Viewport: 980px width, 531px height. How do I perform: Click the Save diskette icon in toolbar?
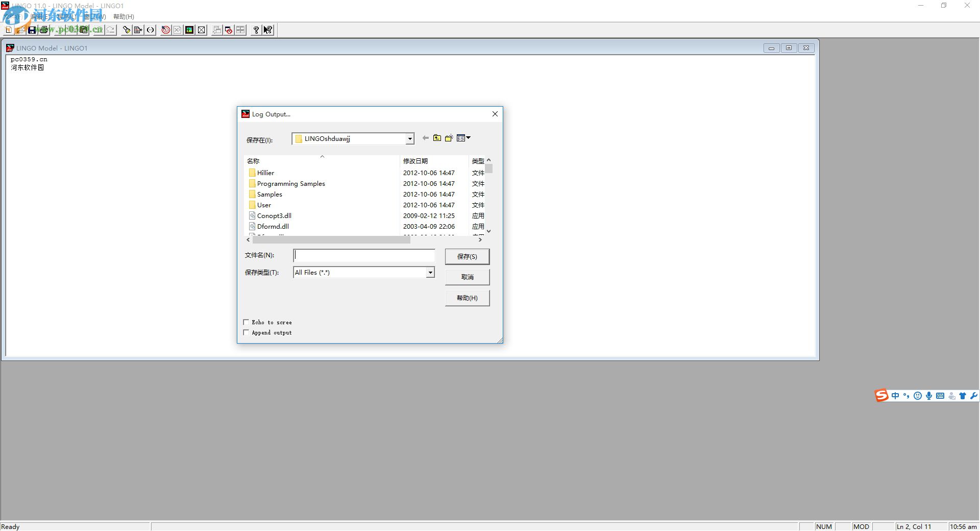32,30
